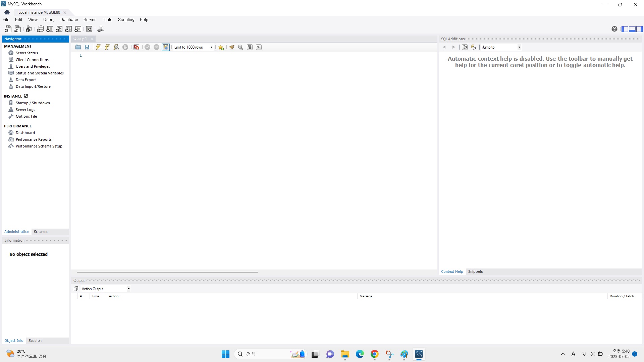The height and width of the screenshot is (362, 644).
Task: Go forward in context help
Action: (x=453, y=47)
